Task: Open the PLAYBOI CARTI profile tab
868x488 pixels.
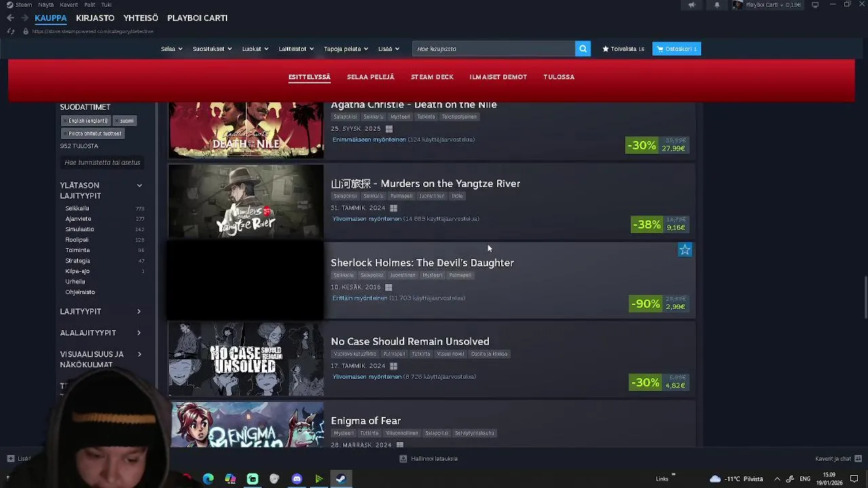Action: click(197, 18)
